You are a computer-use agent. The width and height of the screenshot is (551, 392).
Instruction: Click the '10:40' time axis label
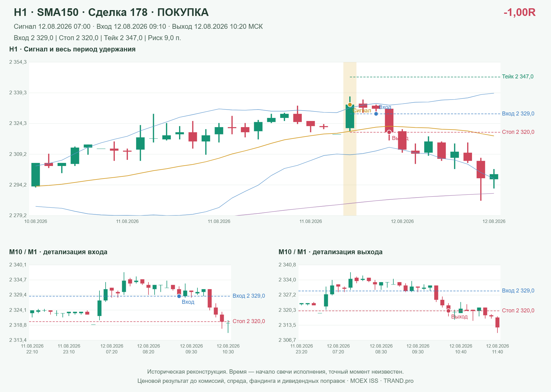tap(461, 352)
